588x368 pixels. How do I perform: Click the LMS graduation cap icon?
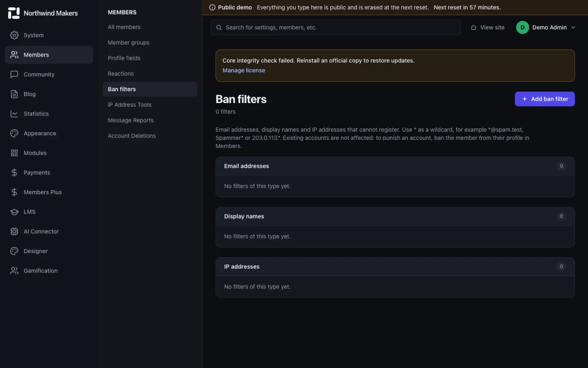14,212
